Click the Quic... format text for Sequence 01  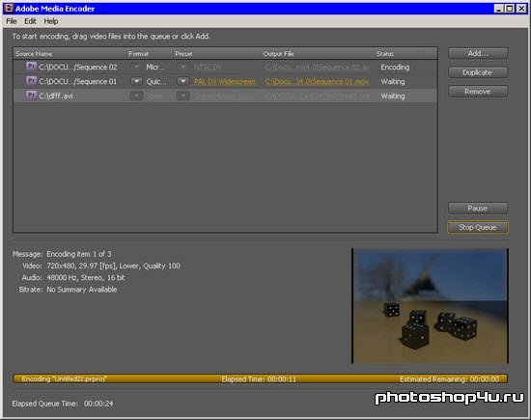click(x=156, y=82)
